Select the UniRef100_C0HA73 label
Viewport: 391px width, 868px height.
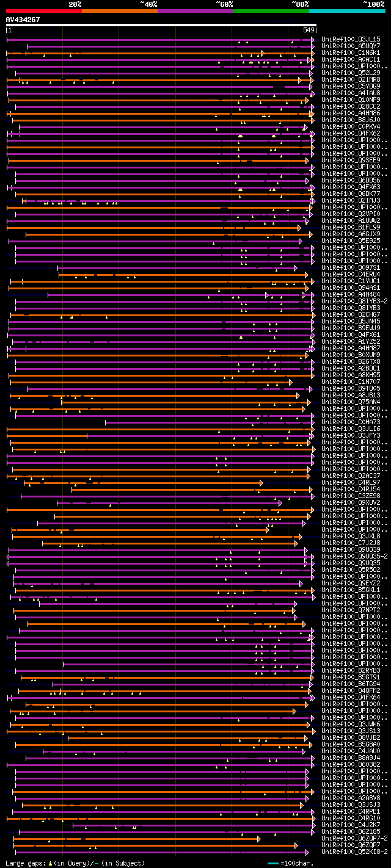[x=351, y=422]
